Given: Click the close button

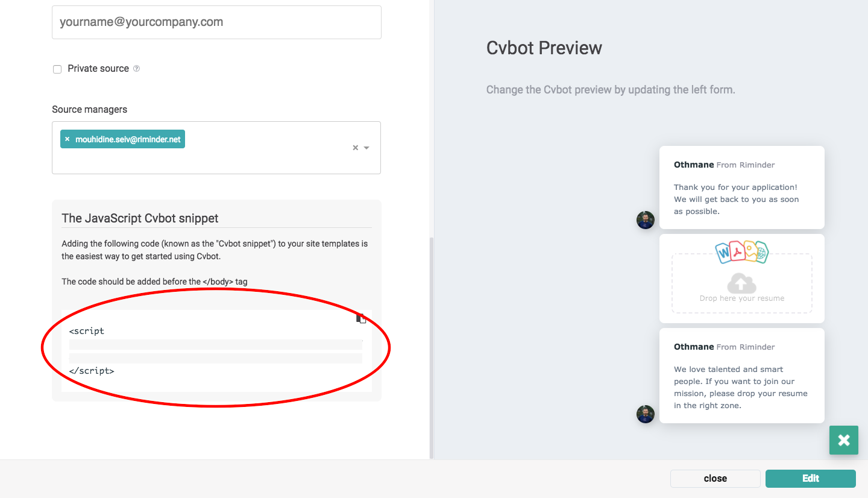Looking at the screenshot, I should (x=715, y=479).
